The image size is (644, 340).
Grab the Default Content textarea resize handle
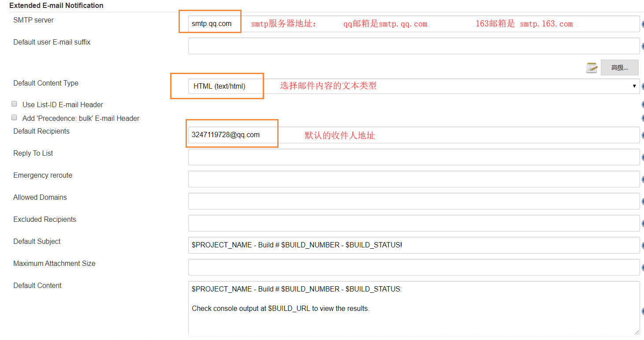point(637,333)
